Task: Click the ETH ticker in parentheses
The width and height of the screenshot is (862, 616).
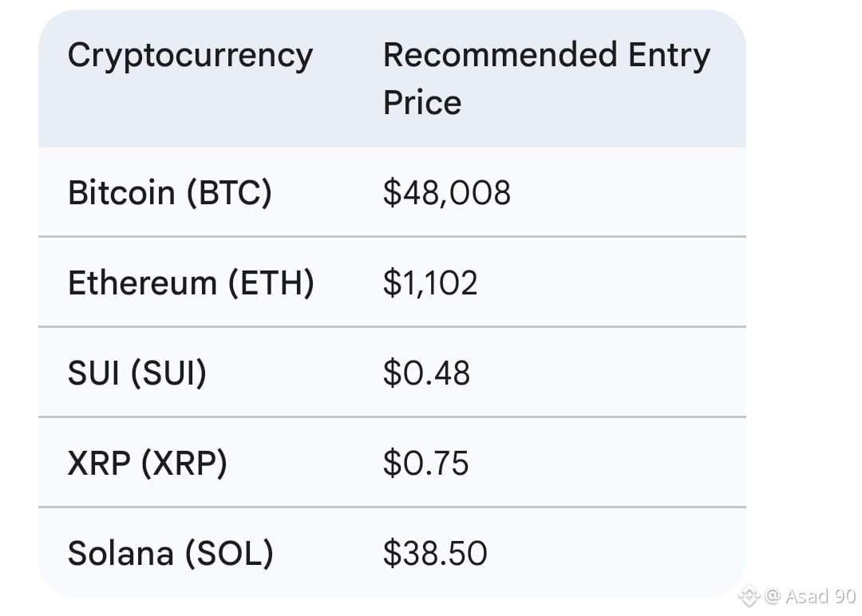Action: click(271, 283)
